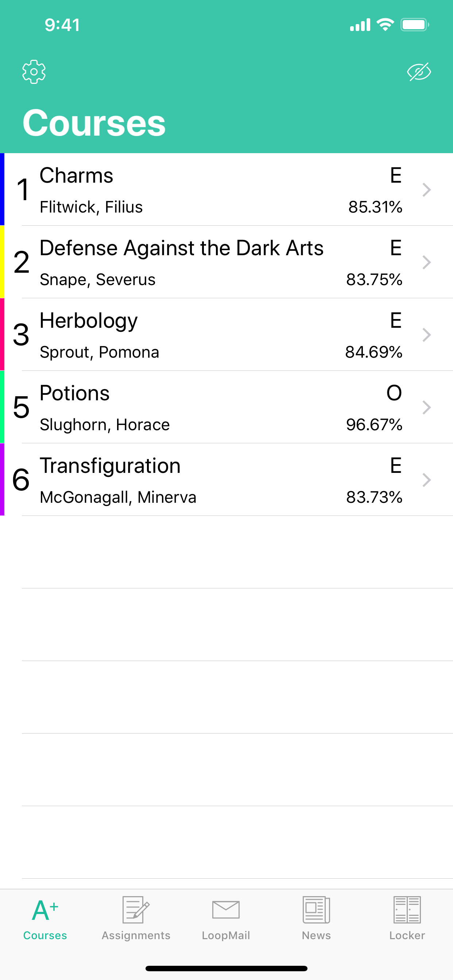Switch to the Assignments tab label

pyautogui.click(x=136, y=936)
